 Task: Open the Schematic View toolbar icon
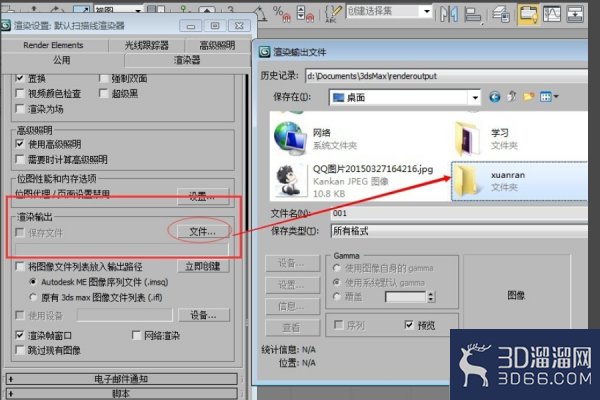coord(575,14)
